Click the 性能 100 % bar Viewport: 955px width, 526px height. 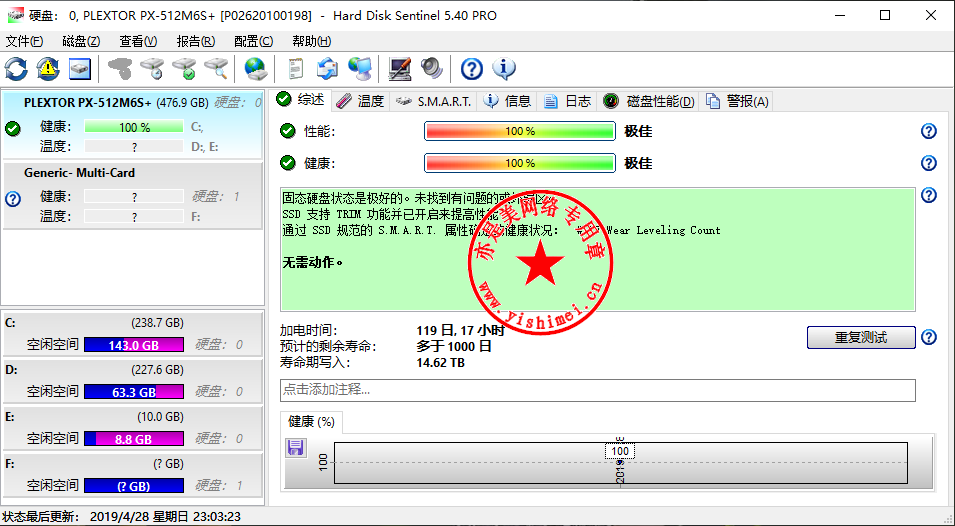point(520,131)
